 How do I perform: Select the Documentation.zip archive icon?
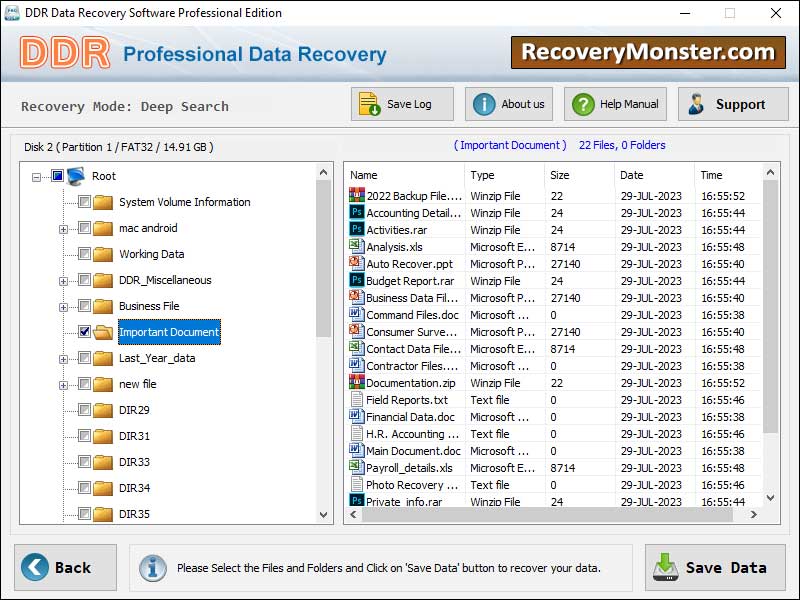[x=356, y=382]
